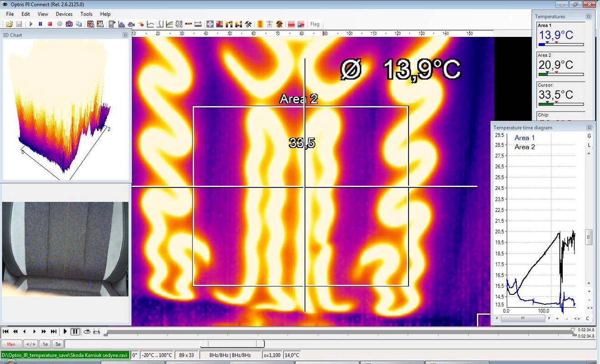Toggle the pause button in playback bar

pyautogui.click(x=76, y=332)
